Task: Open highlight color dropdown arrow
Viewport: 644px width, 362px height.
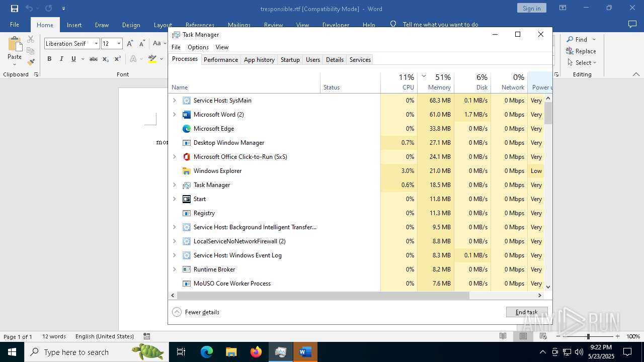Action: click(x=162, y=59)
